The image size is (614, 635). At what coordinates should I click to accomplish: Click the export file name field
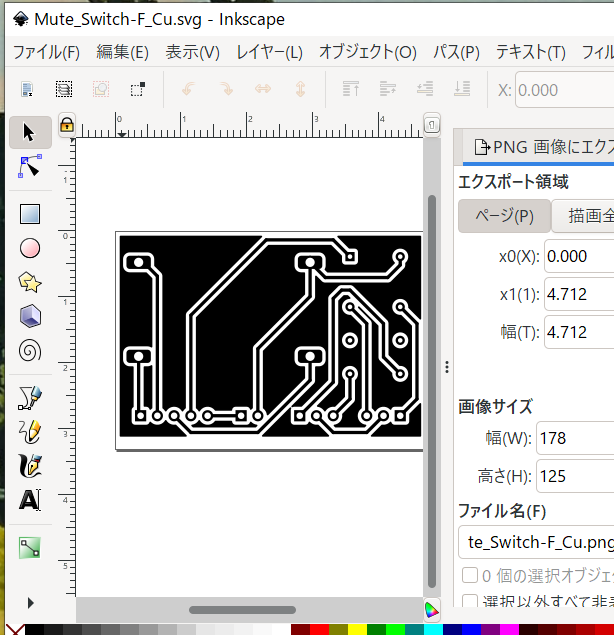pos(536,542)
